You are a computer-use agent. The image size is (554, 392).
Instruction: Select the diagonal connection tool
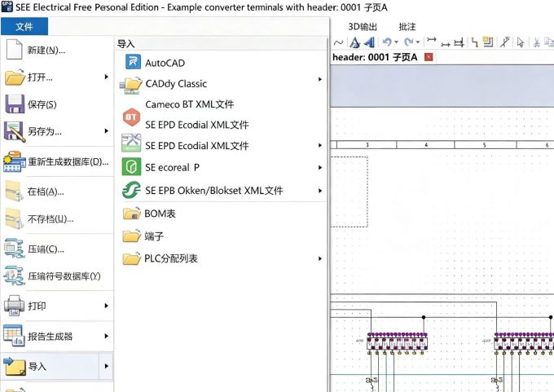[504, 42]
